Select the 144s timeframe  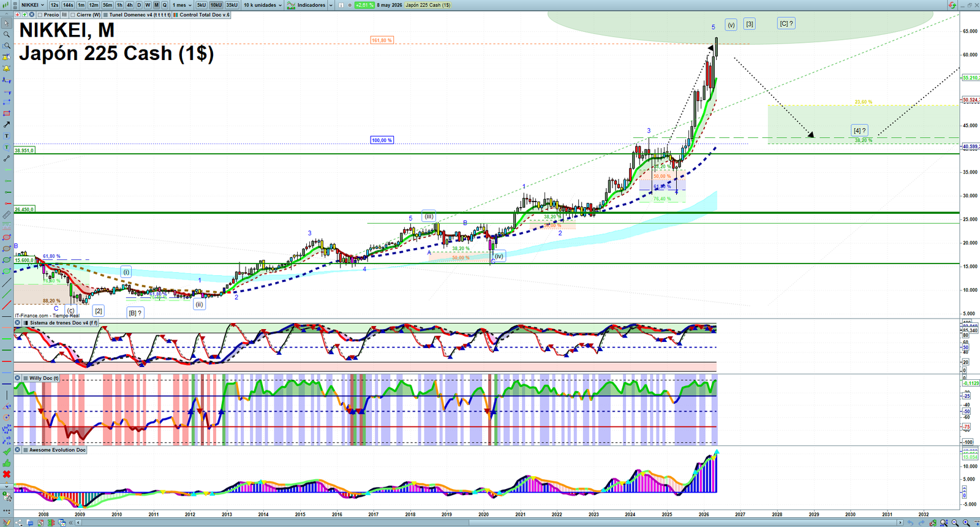click(68, 5)
